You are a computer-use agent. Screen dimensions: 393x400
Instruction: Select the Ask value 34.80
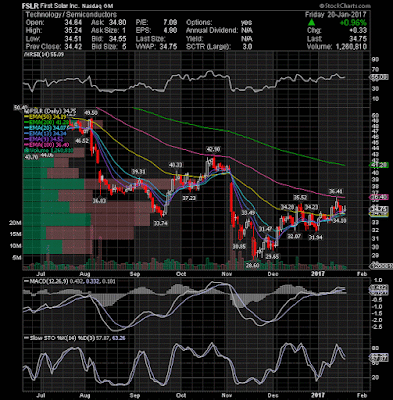point(118,23)
